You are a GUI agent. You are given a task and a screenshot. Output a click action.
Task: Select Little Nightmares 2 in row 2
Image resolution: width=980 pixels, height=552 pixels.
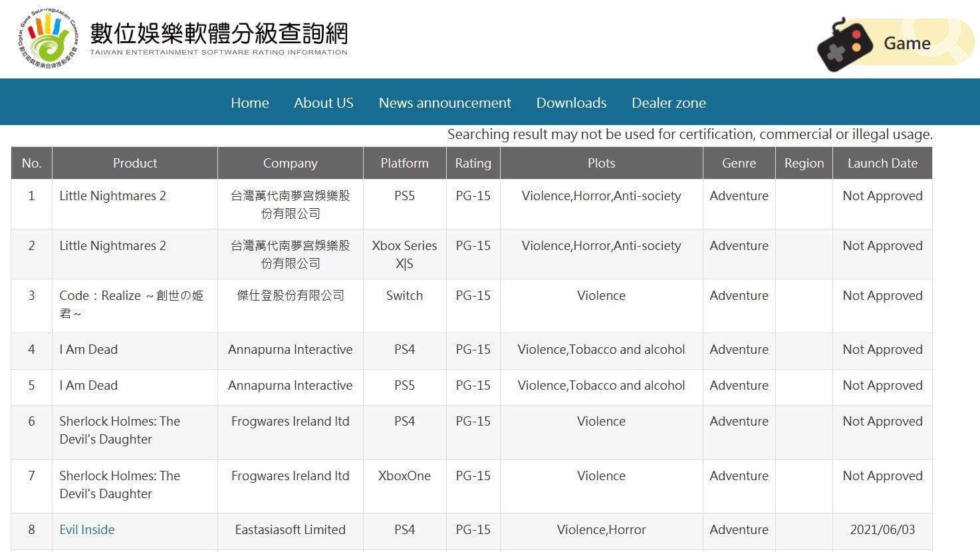112,245
